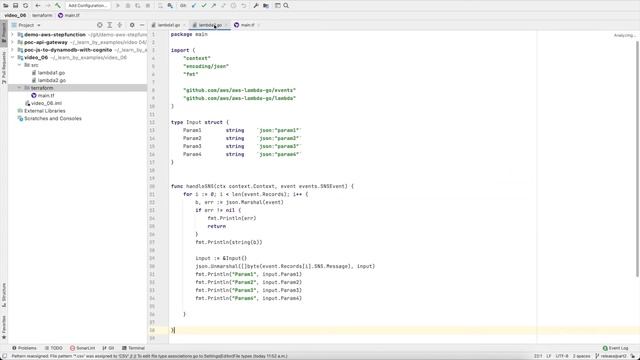Open Settings via the wrench icon

(256, 6)
